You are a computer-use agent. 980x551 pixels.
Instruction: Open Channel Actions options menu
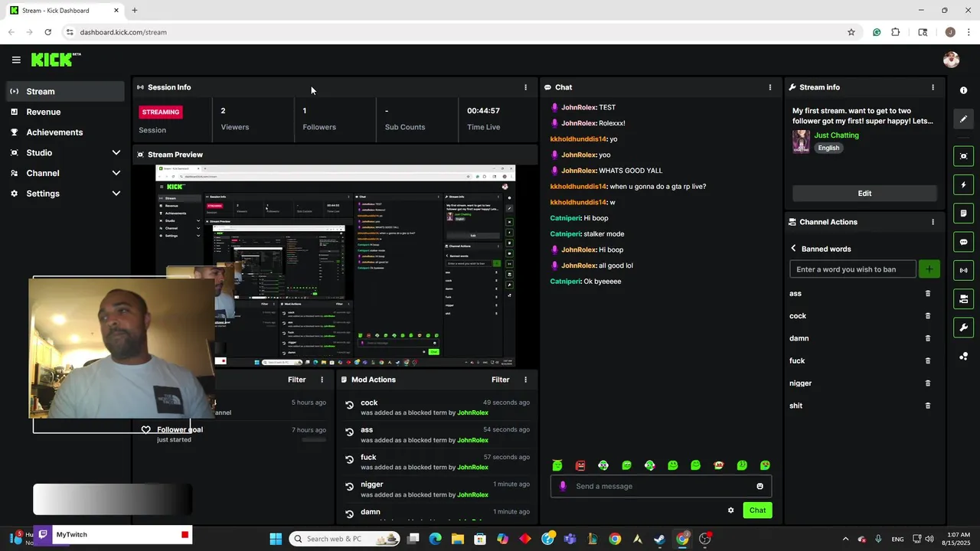933,222
